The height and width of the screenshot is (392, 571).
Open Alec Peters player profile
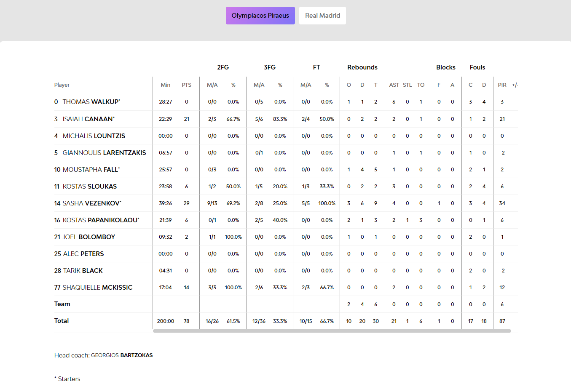(x=83, y=254)
